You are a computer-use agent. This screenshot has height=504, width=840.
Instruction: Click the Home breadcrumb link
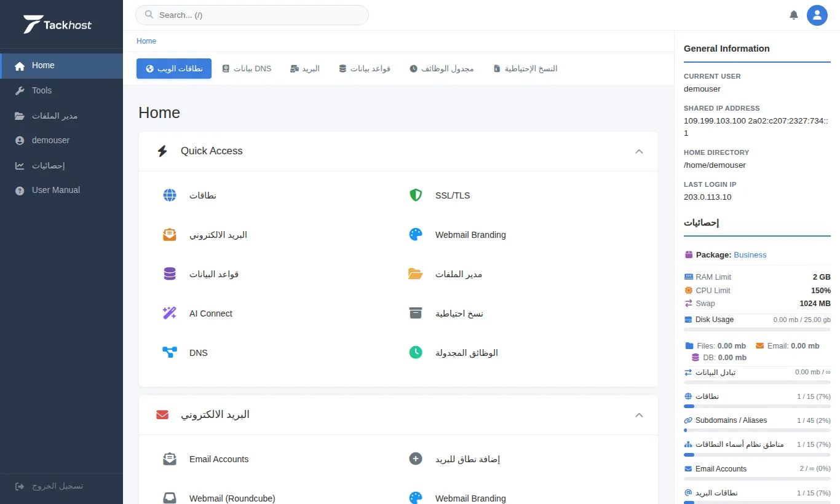[146, 41]
